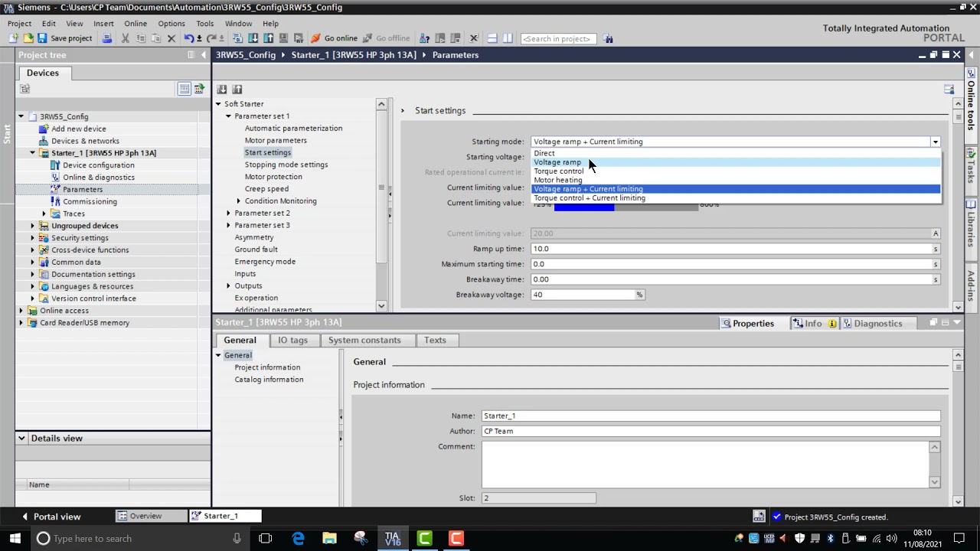This screenshot has width=980, height=551.
Task: Expand the Parameter set 3 node
Action: tap(228, 226)
